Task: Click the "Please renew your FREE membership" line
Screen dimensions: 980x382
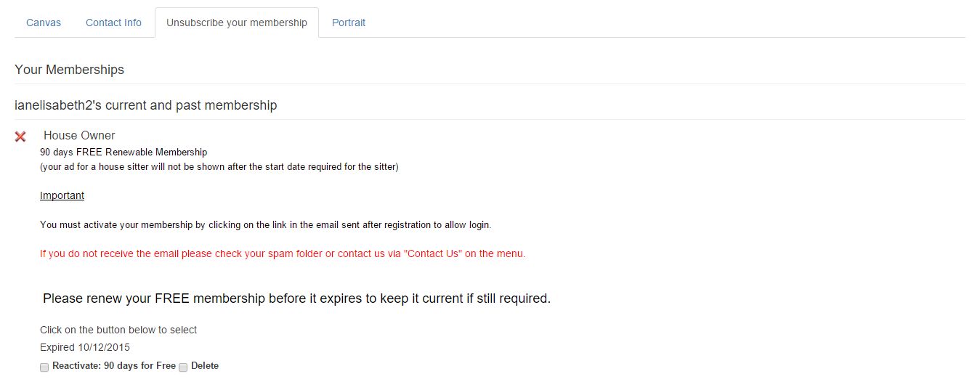Action: (296, 298)
